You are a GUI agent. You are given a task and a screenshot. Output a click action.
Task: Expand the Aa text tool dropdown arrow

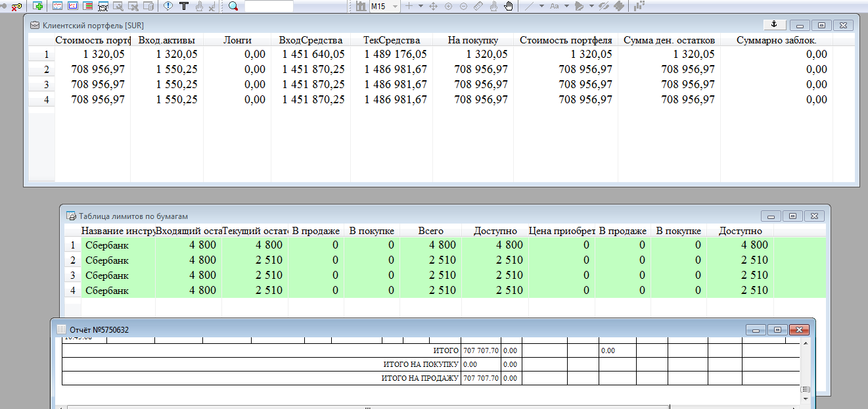pos(566,6)
